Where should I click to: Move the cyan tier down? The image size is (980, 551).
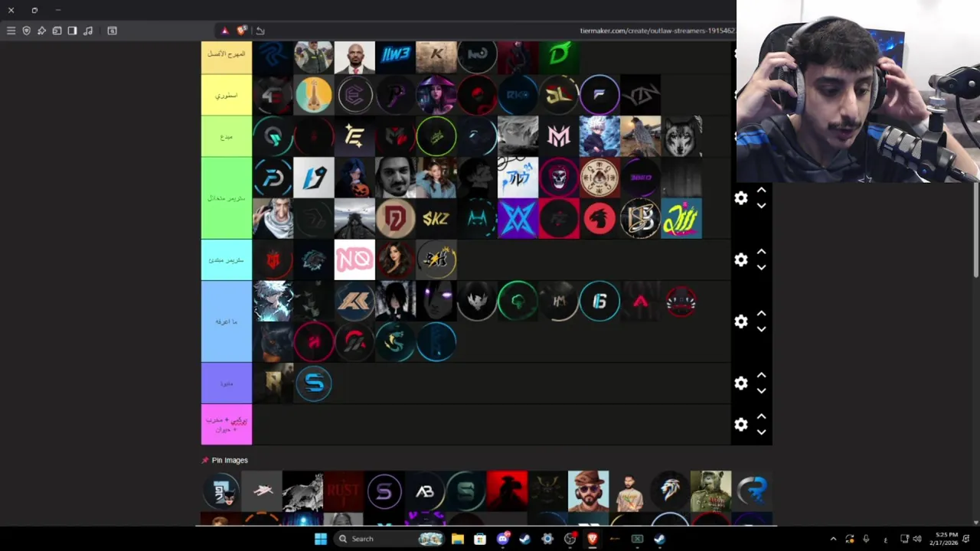761,268
